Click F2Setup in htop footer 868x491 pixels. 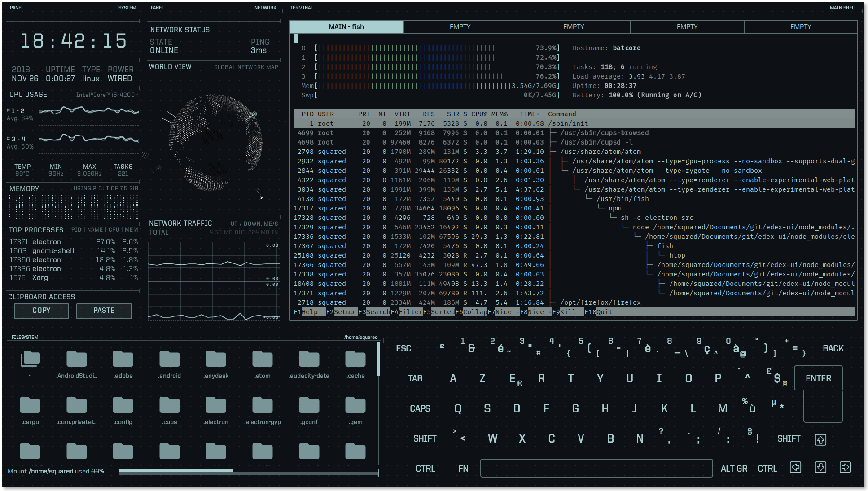(342, 312)
